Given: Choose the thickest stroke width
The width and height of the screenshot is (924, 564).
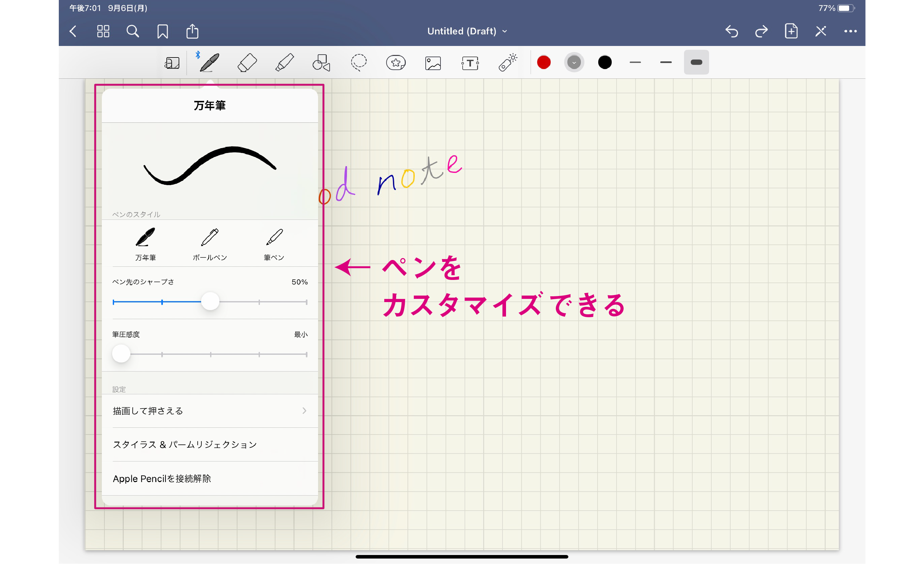Looking at the screenshot, I should (696, 62).
